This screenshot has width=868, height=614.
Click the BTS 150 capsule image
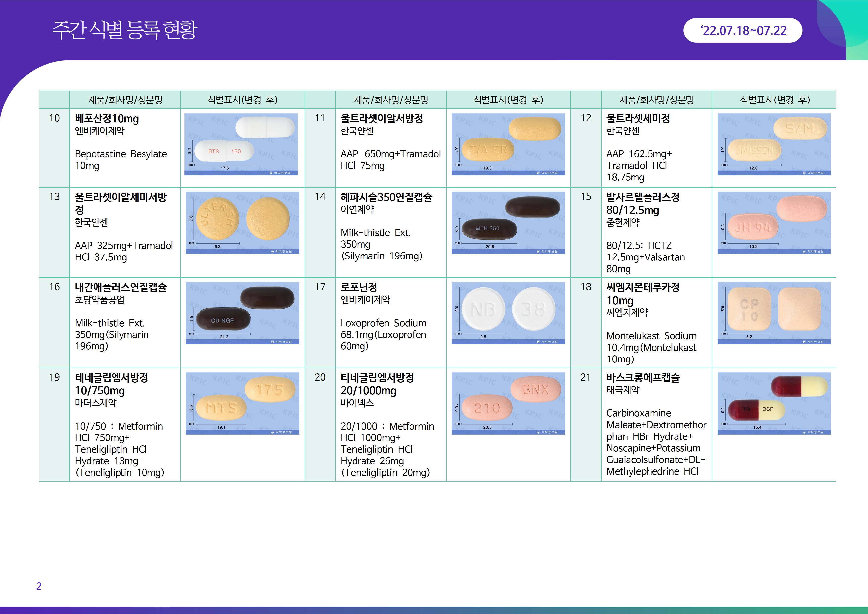(x=241, y=144)
